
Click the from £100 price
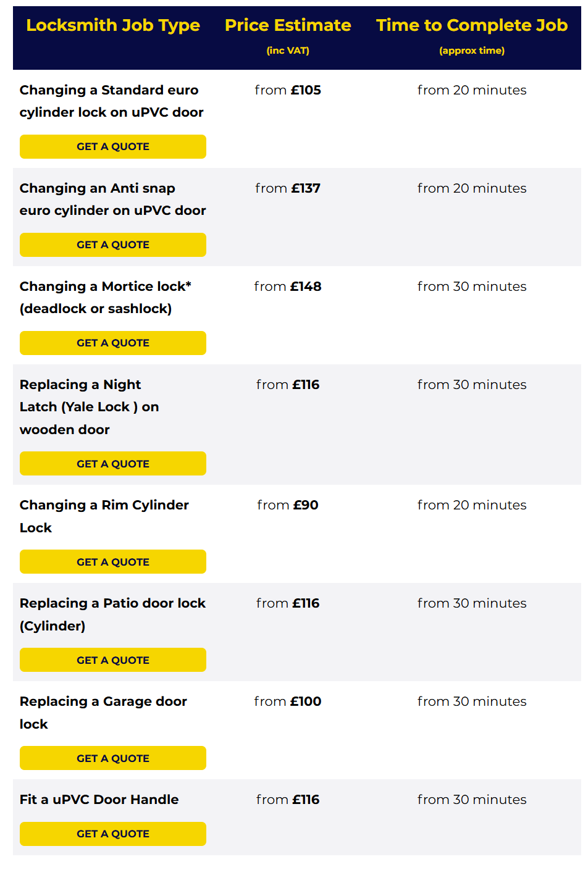click(288, 701)
